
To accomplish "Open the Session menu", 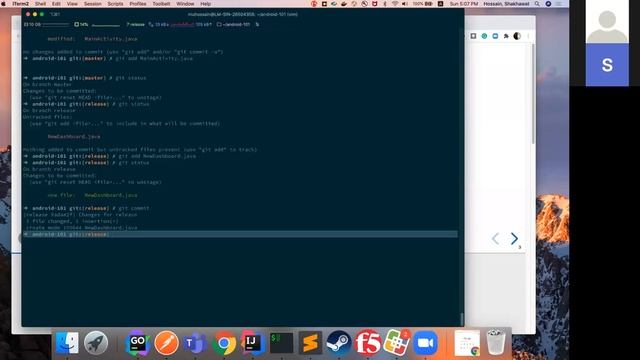I will [93, 4].
